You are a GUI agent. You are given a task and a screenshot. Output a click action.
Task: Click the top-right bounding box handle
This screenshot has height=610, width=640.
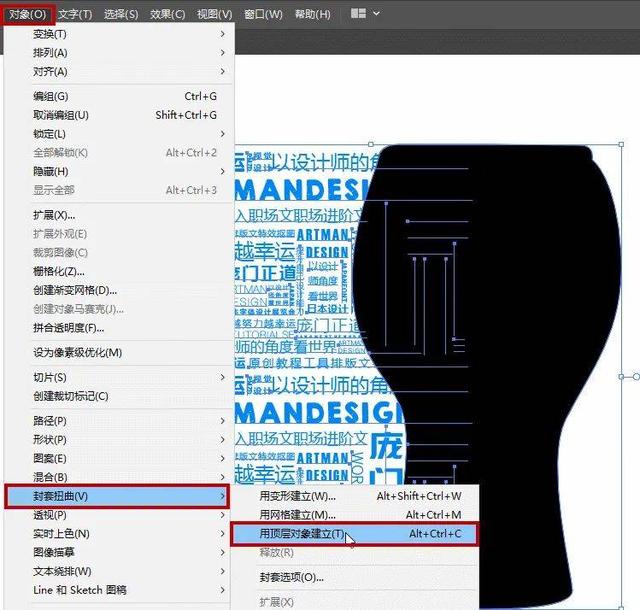click(621, 144)
